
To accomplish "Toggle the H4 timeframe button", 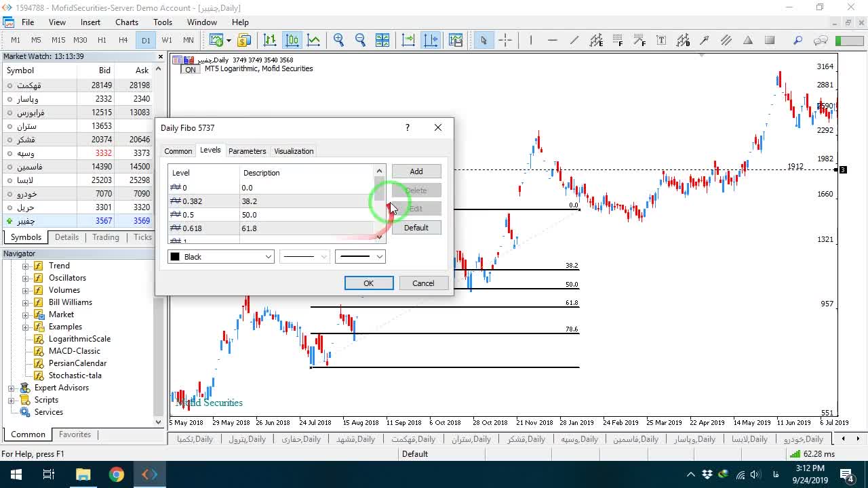I will [x=123, y=40].
